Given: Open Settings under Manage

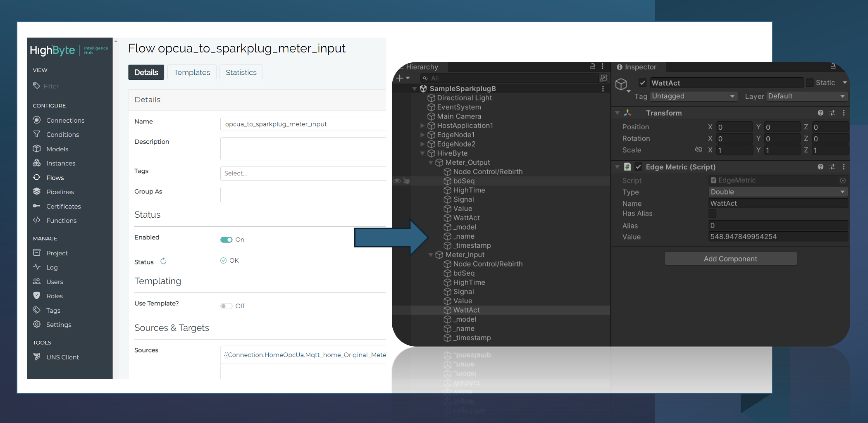Looking at the screenshot, I should (52, 325).
